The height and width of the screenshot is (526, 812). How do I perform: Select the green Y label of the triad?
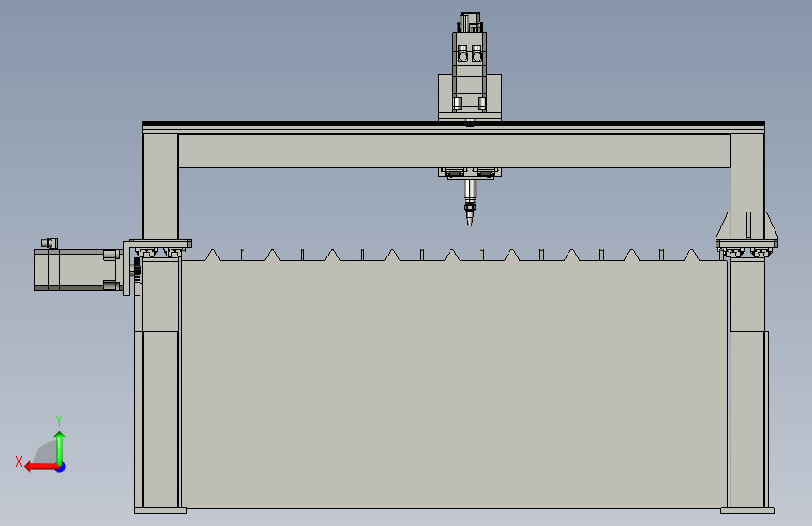(59, 420)
